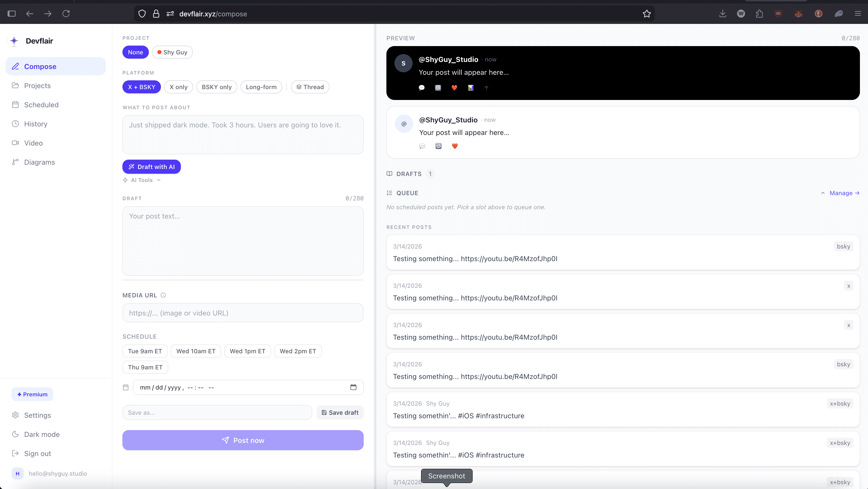Bookmark the page with the star icon
Image resolution: width=868 pixels, height=489 pixels.
(x=647, y=14)
